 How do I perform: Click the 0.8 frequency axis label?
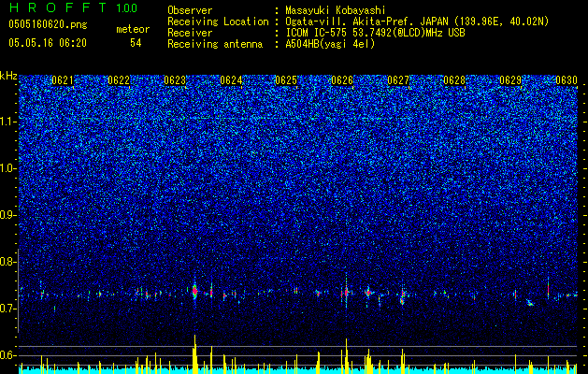pos(8,262)
